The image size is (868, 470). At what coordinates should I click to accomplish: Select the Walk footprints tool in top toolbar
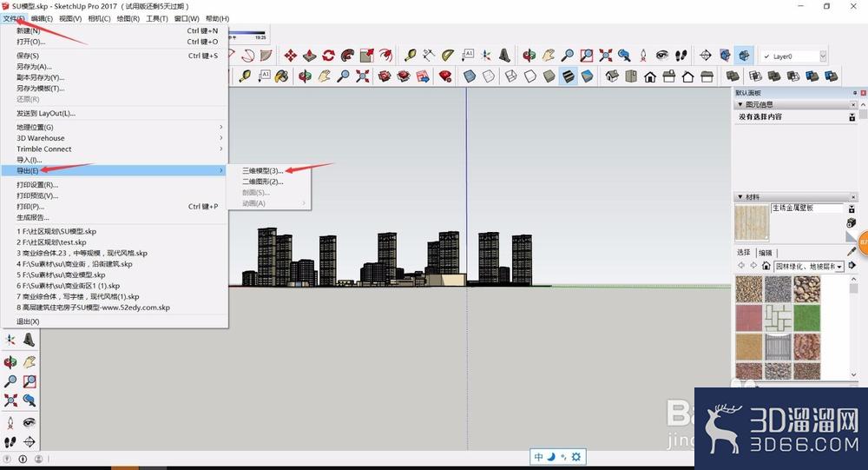(x=681, y=56)
